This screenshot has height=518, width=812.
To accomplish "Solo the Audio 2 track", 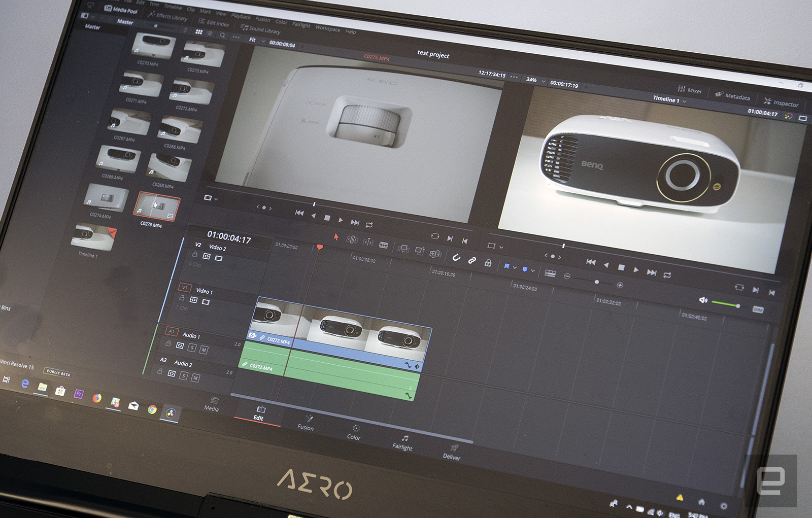I will 184,376.
